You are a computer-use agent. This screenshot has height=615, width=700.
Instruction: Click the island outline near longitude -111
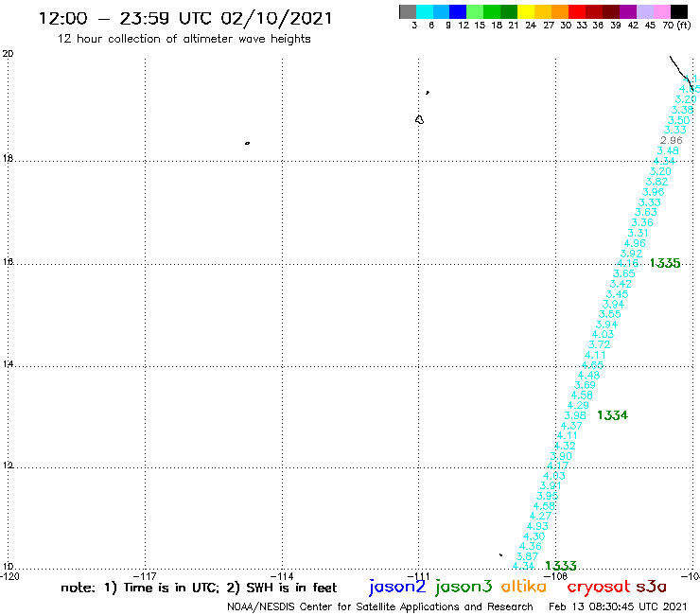[x=419, y=120]
